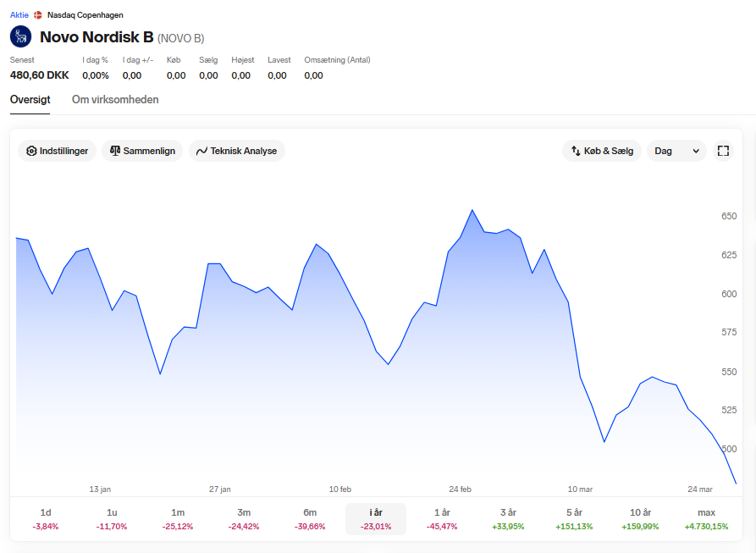The image size is (756, 553).
Task: Select max time range
Action: coord(706,519)
